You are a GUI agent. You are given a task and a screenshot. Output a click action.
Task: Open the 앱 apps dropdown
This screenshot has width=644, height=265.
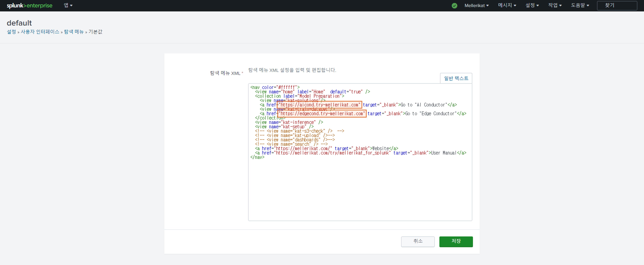click(x=68, y=5)
